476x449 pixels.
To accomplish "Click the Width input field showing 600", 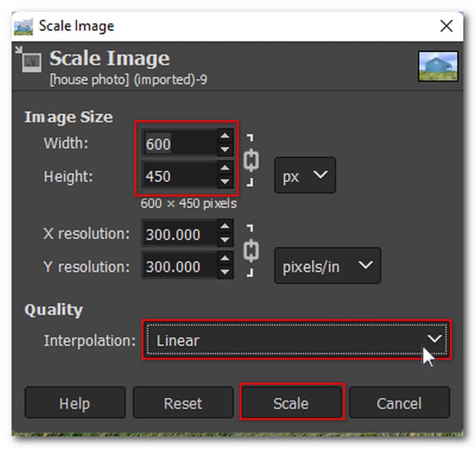I will 180,143.
